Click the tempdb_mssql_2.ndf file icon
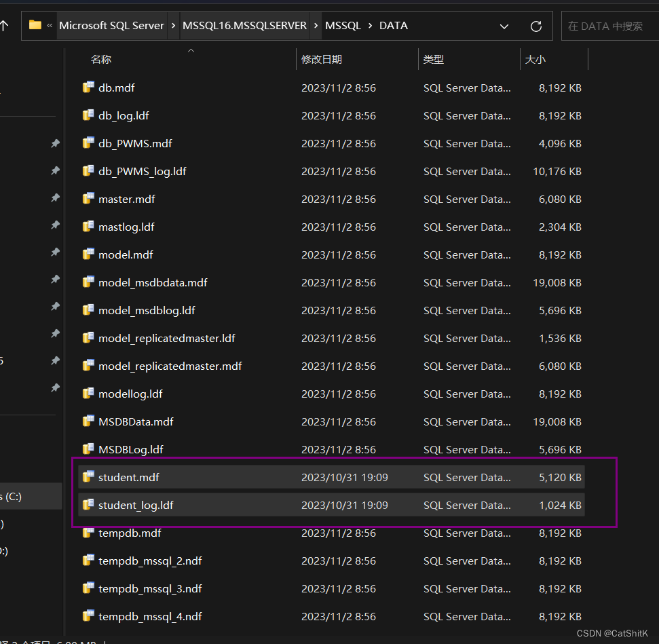The width and height of the screenshot is (659, 644). click(88, 561)
